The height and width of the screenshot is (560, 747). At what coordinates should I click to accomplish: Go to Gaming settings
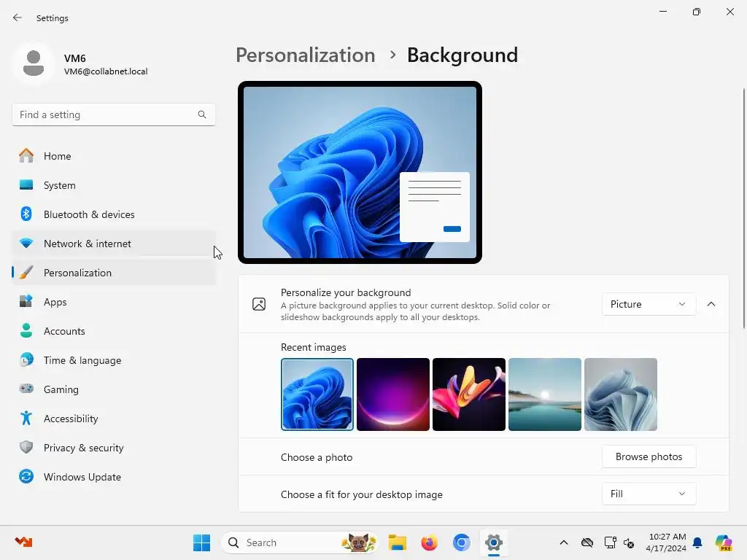coord(113,389)
